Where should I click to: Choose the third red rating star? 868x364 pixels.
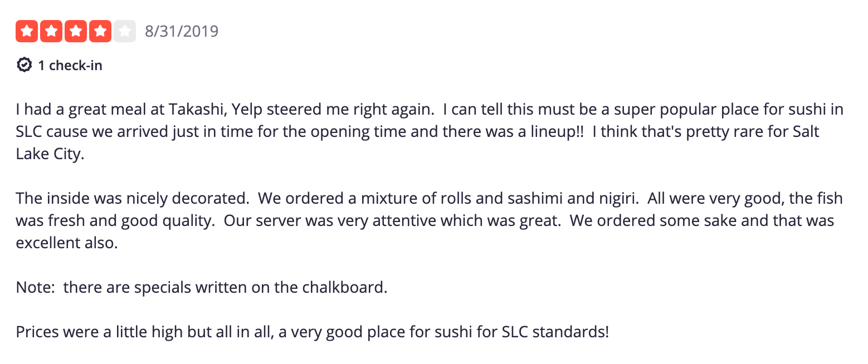tap(76, 31)
